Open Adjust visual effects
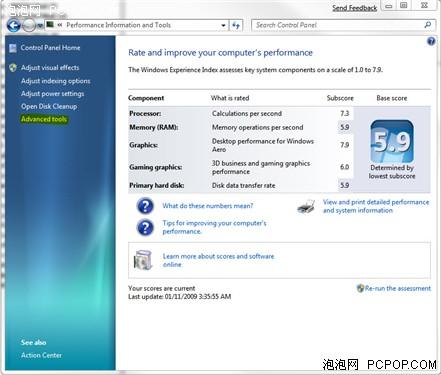 tap(50, 68)
